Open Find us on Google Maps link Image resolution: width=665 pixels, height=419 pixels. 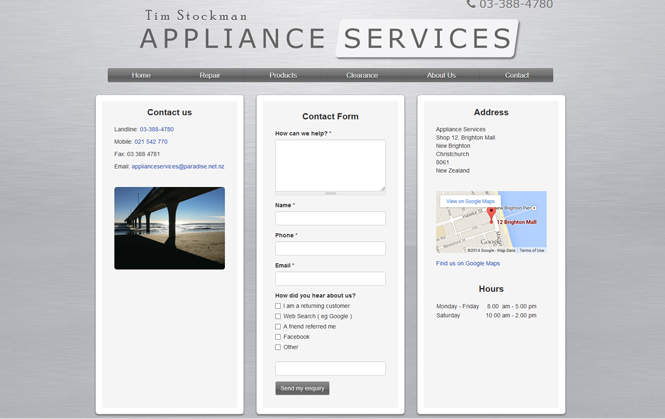coord(468,263)
